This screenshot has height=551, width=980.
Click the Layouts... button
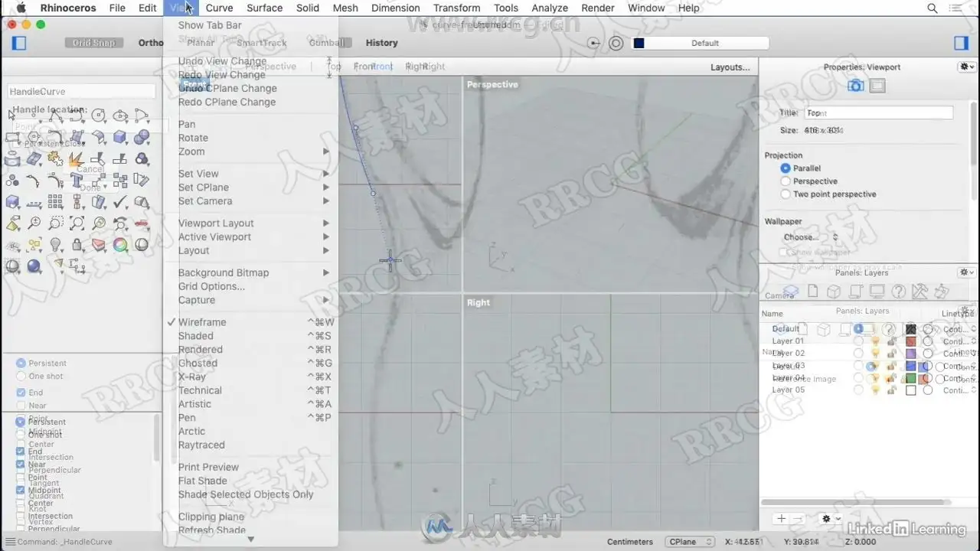pyautogui.click(x=730, y=67)
